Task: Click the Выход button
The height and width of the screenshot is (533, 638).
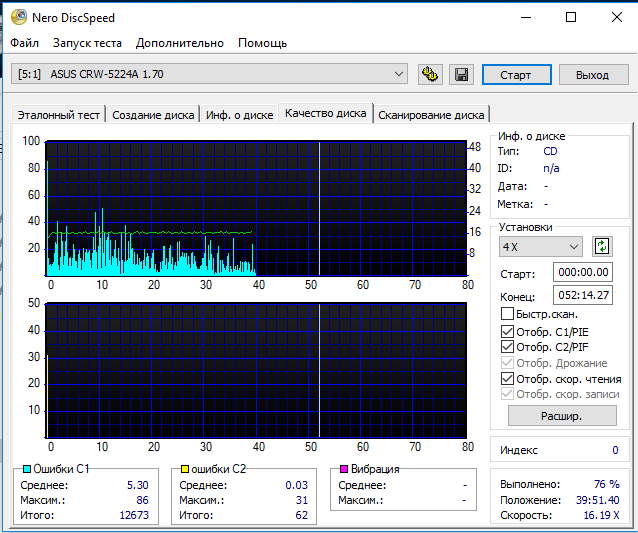Action: click(x=592, y=75)
